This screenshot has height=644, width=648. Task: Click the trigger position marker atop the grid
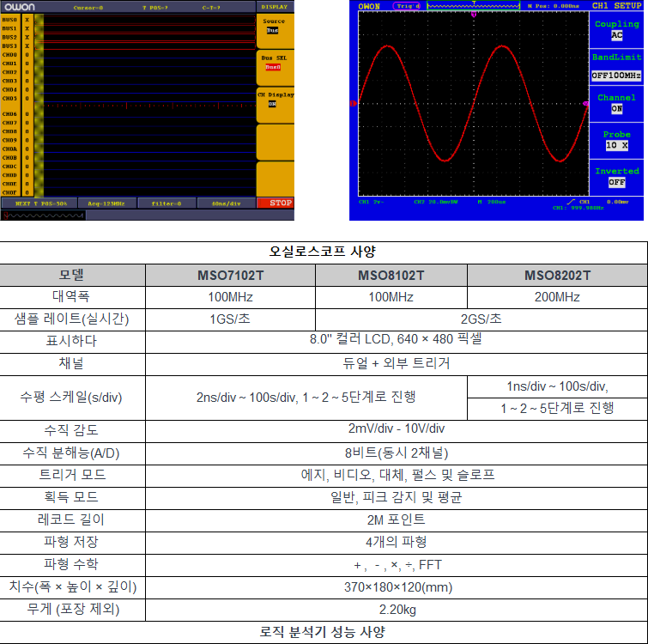click(474, 14)
